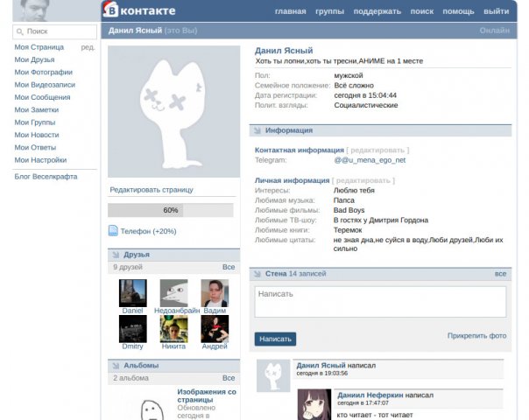Click interest value Люблю тебя
The width and height of the screenshot is (529, 420).
[354, 191]
